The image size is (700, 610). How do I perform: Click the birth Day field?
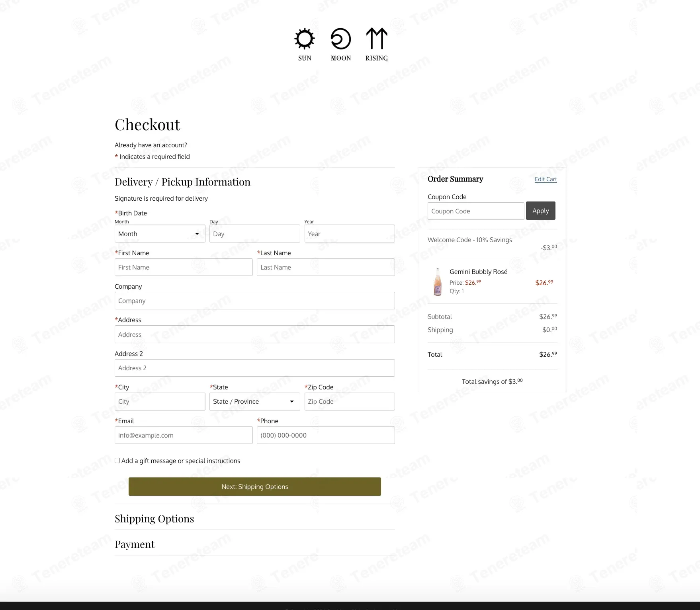tap(255, 234)
